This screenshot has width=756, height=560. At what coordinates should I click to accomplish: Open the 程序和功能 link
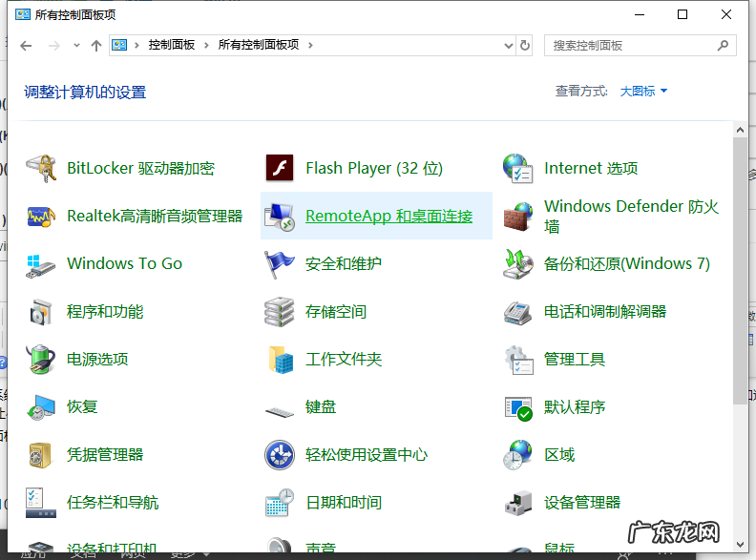(105, 312)
